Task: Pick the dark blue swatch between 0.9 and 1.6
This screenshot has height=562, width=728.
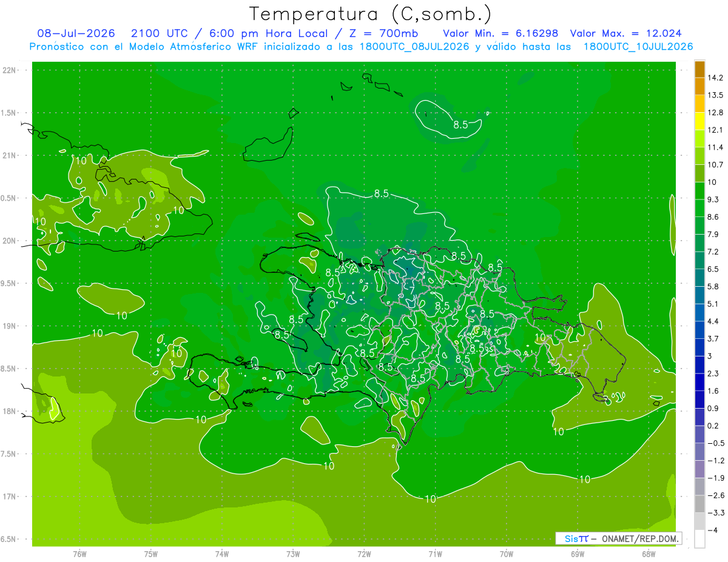Action: (x=699, y=400)
